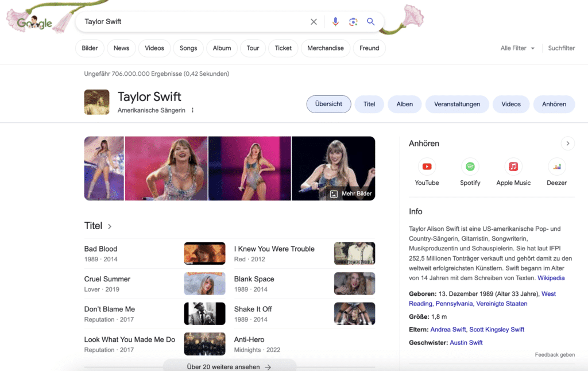This screenshot has height=371, width=588.
Task: Listen on the YouTube icon
Action: pyautogui.click(x=427, y=167)
